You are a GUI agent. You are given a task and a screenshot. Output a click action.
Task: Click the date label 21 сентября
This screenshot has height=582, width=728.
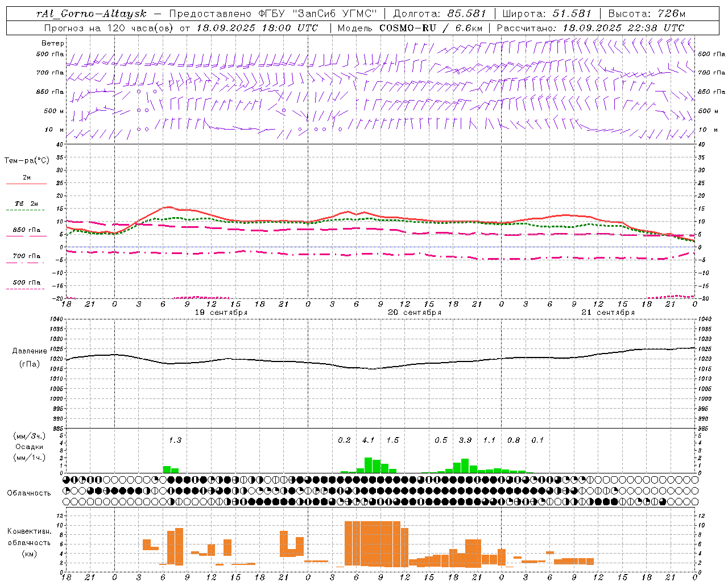coord(608,313)
